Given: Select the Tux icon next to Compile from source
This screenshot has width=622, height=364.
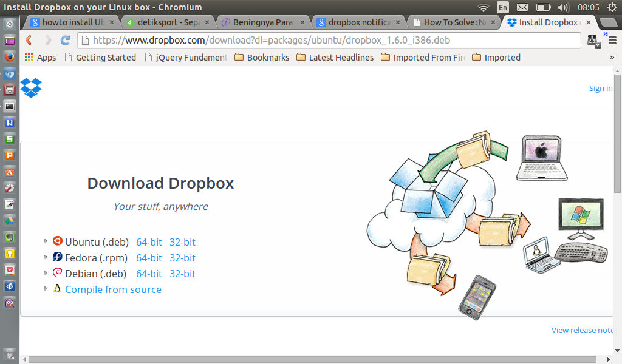Looking at the screenshot, I should (57, 288).
